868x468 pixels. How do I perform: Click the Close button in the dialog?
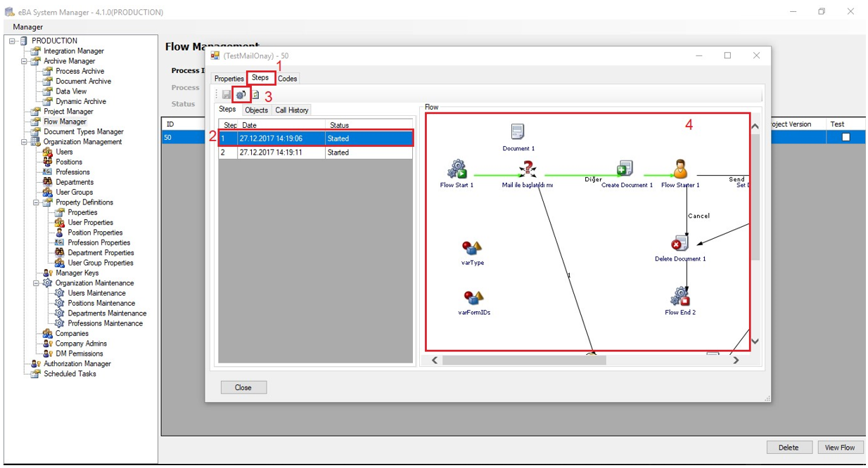[243, 387]
